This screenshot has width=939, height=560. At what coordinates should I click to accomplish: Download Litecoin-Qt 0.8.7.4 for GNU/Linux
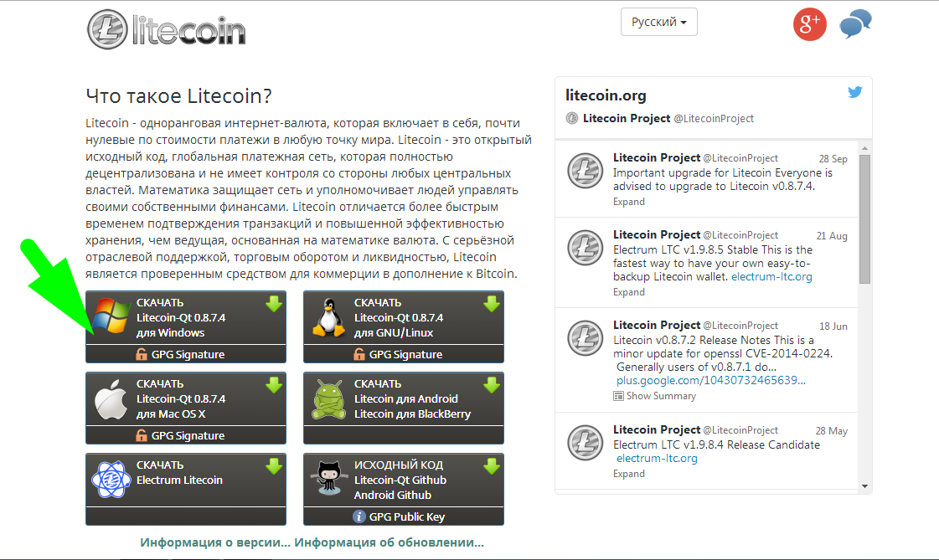[x=404, y=318]
